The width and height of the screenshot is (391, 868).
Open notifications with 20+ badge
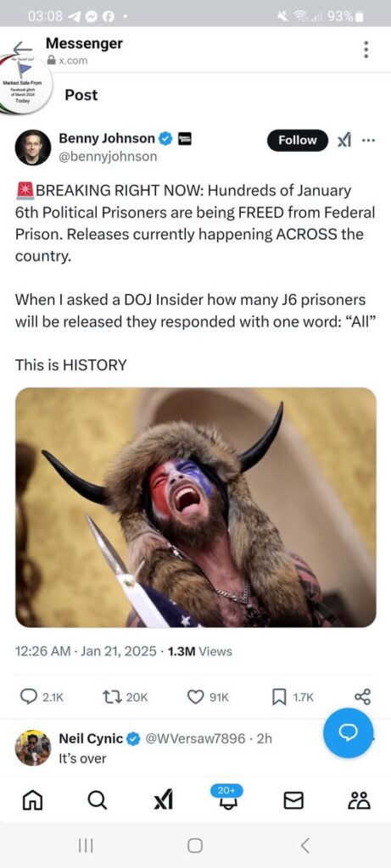point(227,798)
